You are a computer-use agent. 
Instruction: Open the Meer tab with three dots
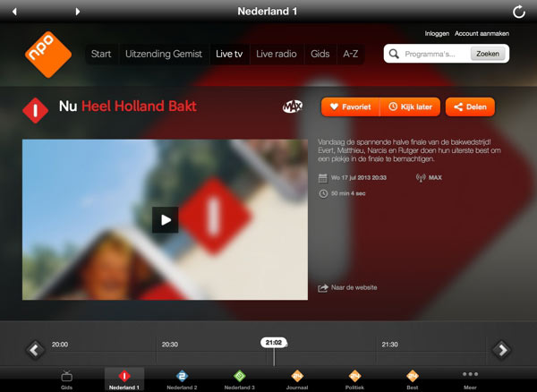pyautogui.click(x=470, y=380)
